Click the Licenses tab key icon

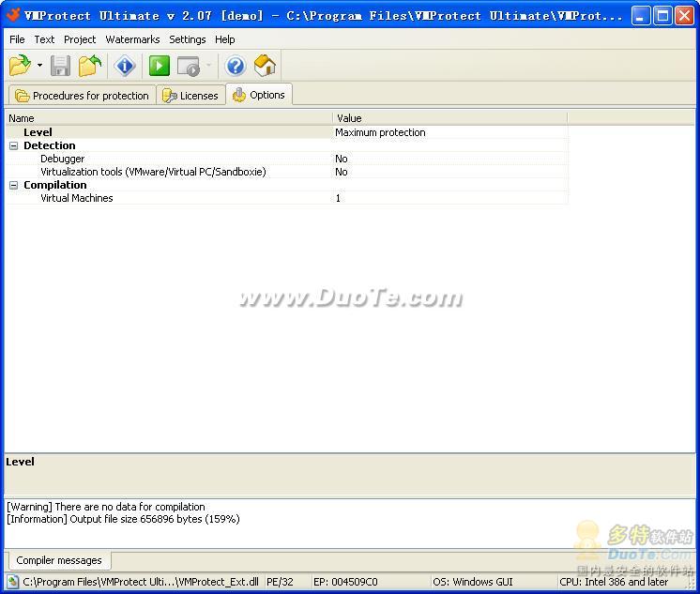coord(169,96)
